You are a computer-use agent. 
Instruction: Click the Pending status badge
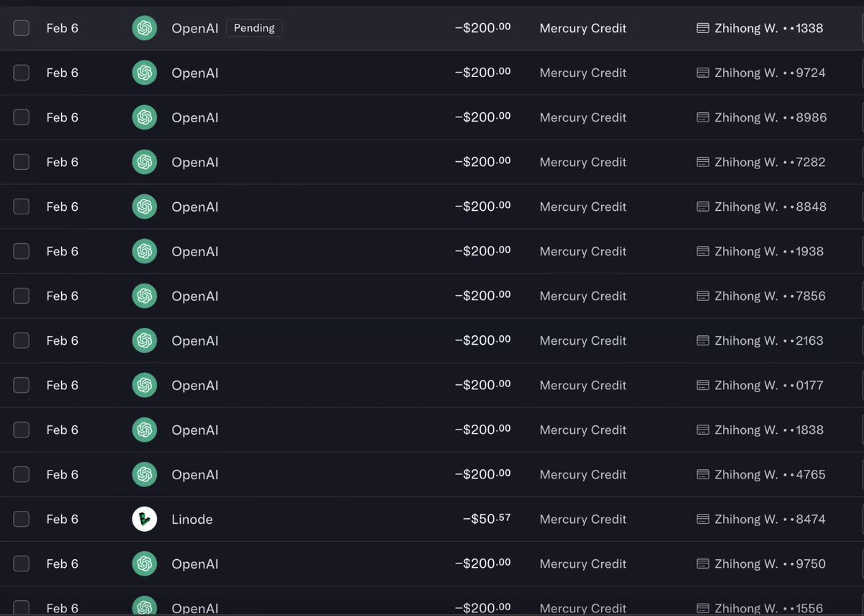[x=254, y=28]
